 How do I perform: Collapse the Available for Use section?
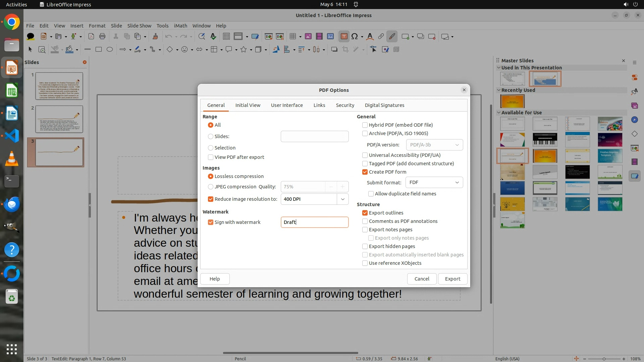499,113
